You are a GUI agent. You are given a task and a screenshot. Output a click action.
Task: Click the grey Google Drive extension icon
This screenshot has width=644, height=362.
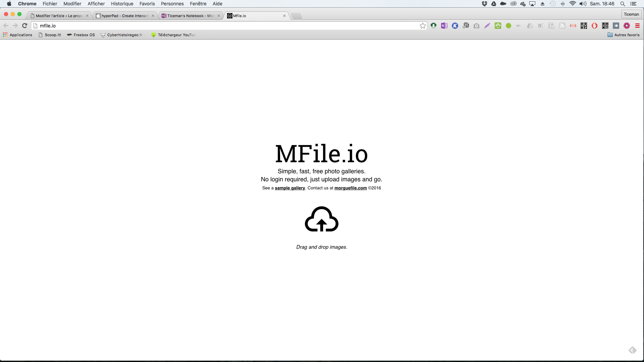tap(530, 25)
